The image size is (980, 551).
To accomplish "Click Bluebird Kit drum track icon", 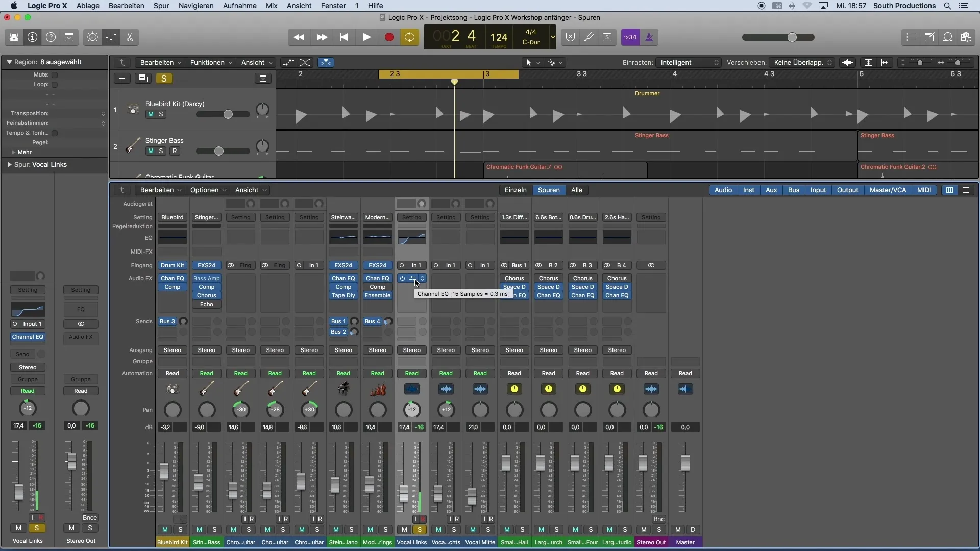I will pos(133,109).
